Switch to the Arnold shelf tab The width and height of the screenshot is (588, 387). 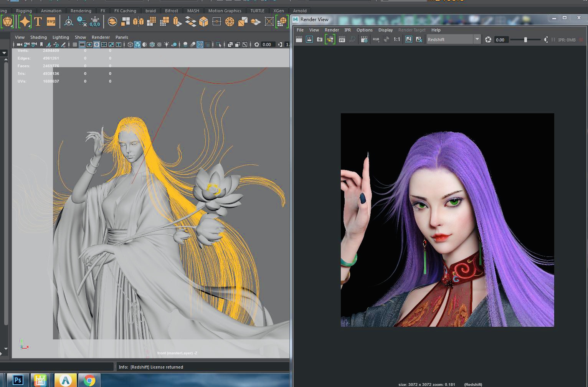tap(300, 11)
